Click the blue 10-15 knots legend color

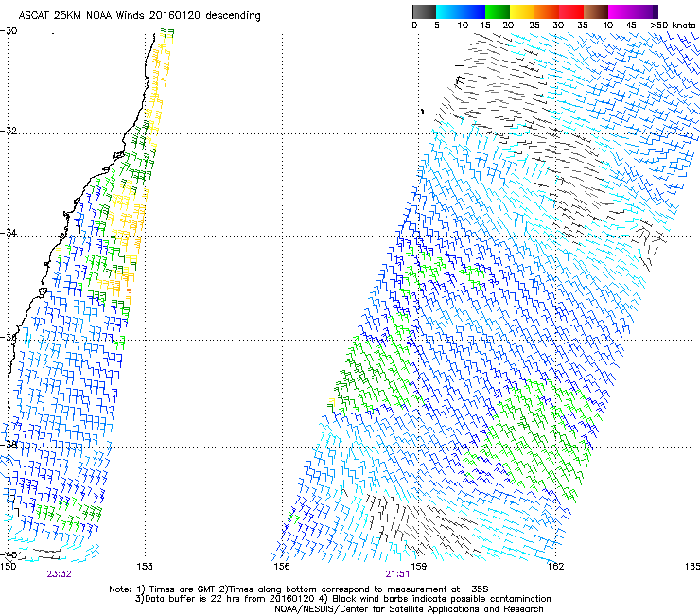tap(473, 11)
